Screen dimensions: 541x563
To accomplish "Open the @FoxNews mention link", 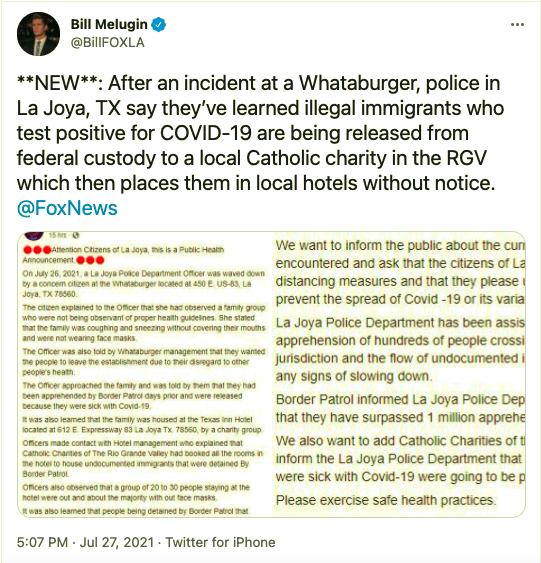I will [67, 208].
